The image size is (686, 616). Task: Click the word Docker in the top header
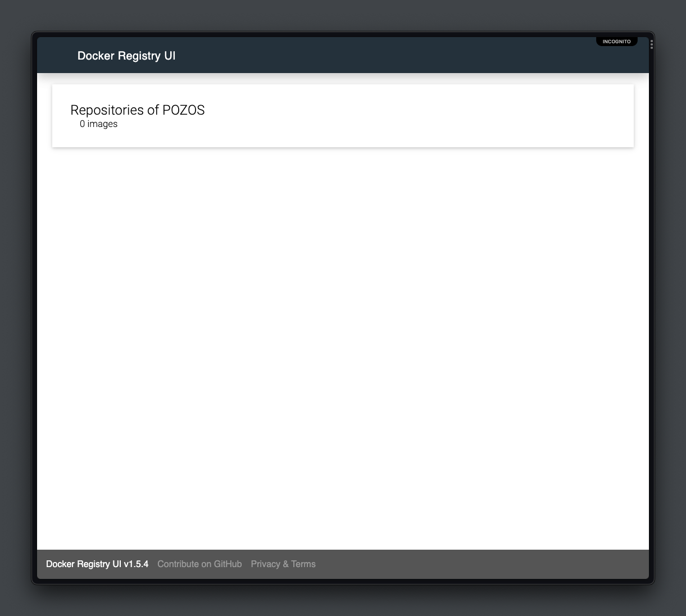96,56
